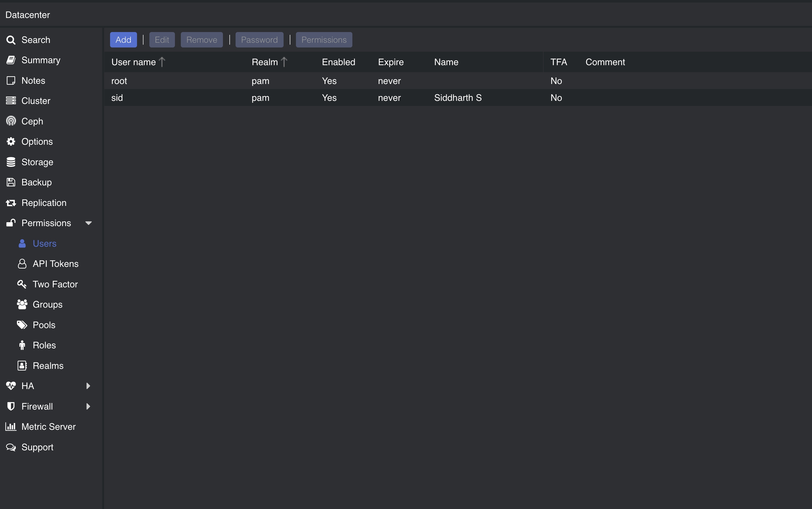Click Add button to create user
Viewport: 812px width, 509px height.
point(123,39)
